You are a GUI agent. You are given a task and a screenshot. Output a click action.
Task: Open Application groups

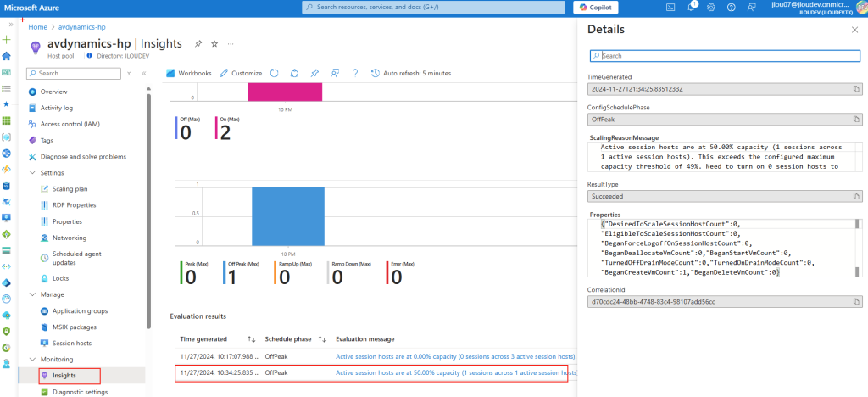(81, 311)
